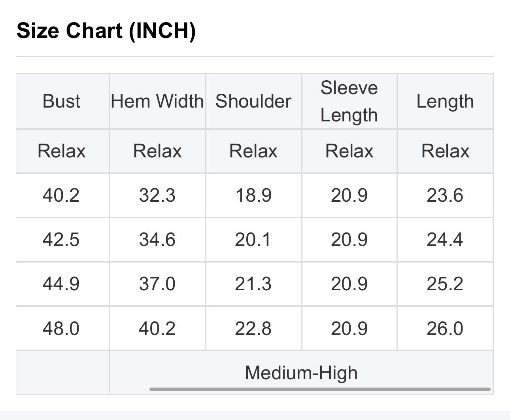This screenshot has width=510, height=420.
Task: Select the Shoulder column header
Action: pos(253,101)
